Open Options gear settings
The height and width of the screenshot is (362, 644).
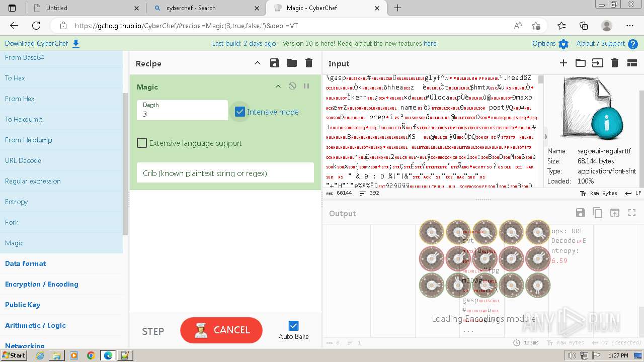pos(563,44)
